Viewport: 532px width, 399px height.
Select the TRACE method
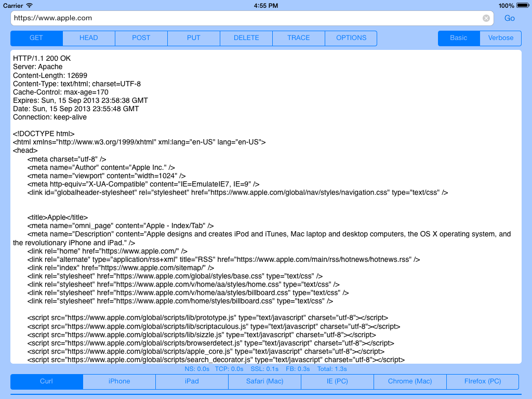(x=299, y=38)
